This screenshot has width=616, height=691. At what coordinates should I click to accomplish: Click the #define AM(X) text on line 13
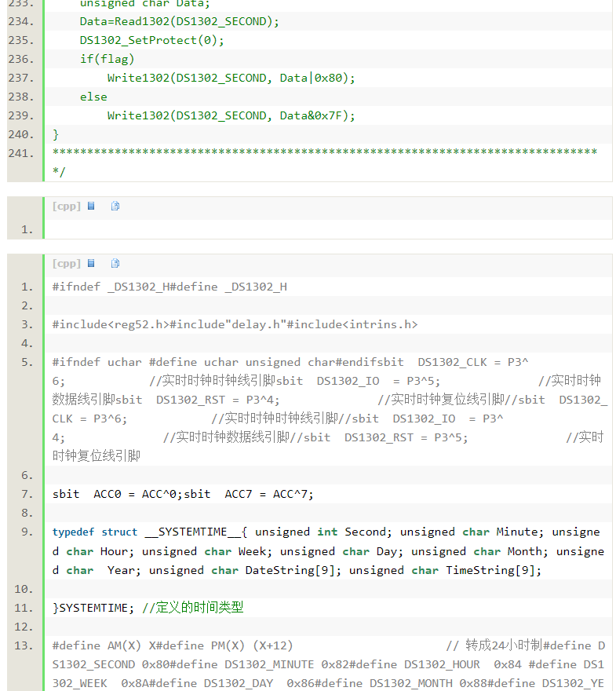97,645
